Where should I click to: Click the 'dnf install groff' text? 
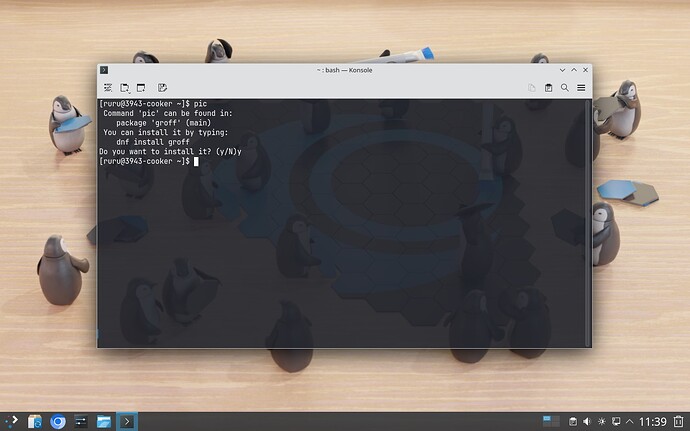(153, 142)
